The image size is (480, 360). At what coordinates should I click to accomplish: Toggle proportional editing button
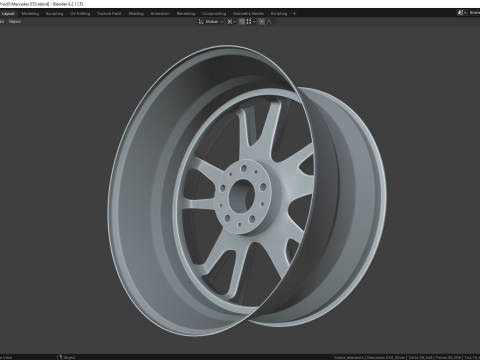click(262, 22)
